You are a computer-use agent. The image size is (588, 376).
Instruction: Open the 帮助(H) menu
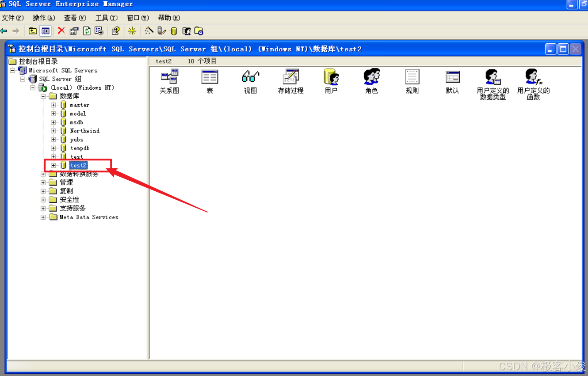(169, 18)
